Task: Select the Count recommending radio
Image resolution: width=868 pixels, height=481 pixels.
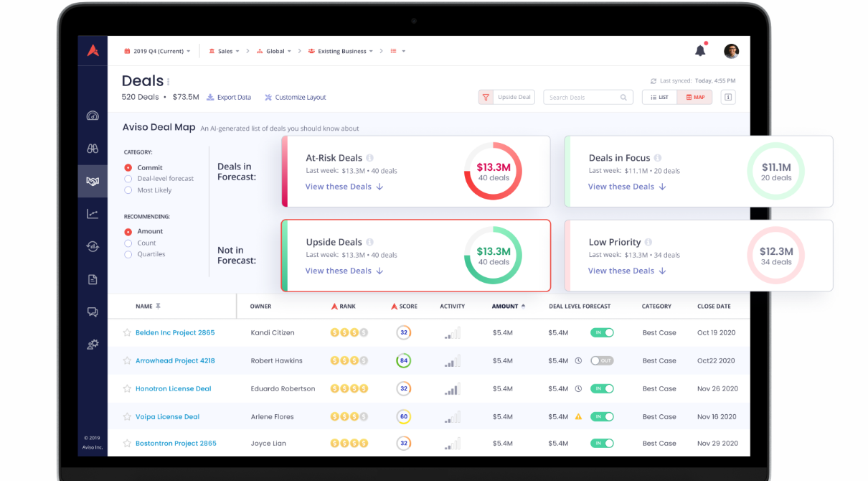Action: click(128, 243)
